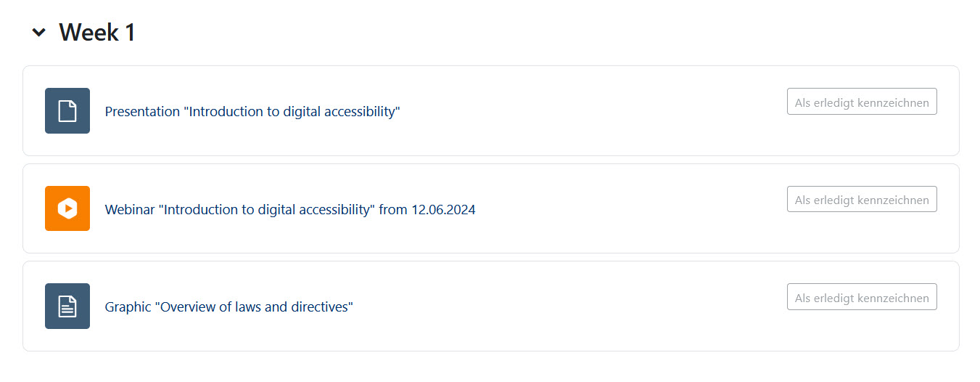The width and height of the screenshot is (980, 382).
Task: Click the blank document icon in the first activity
Action: [x=67, y=111]
